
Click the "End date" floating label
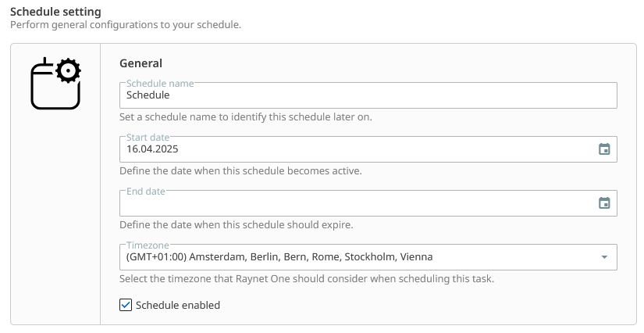146,191
